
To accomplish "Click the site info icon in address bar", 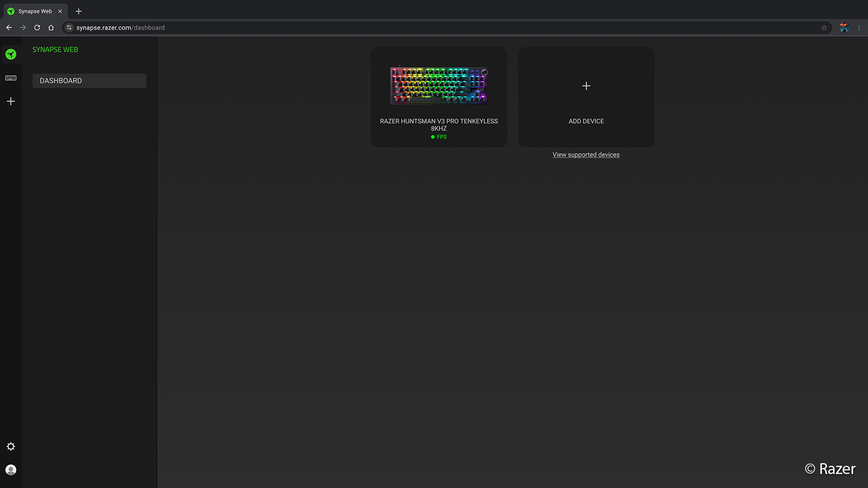I will 69,28.
